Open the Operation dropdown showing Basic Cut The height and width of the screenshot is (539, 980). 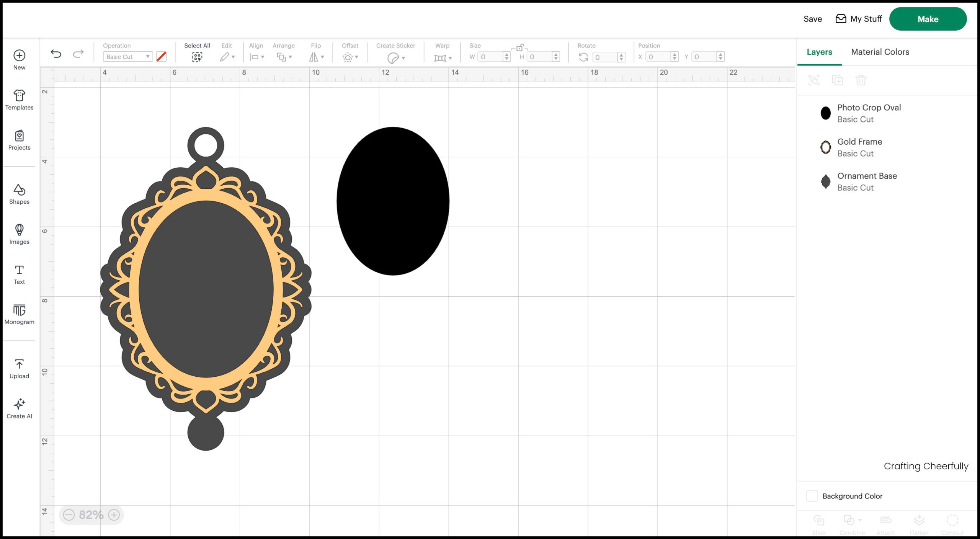coord(127,57)
